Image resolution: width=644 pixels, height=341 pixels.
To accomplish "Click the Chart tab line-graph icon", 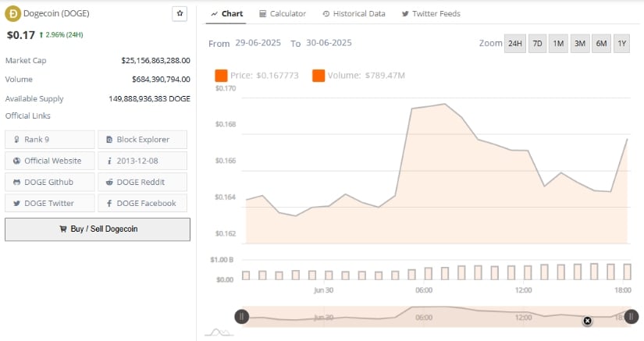I will (x=214, y=14).
